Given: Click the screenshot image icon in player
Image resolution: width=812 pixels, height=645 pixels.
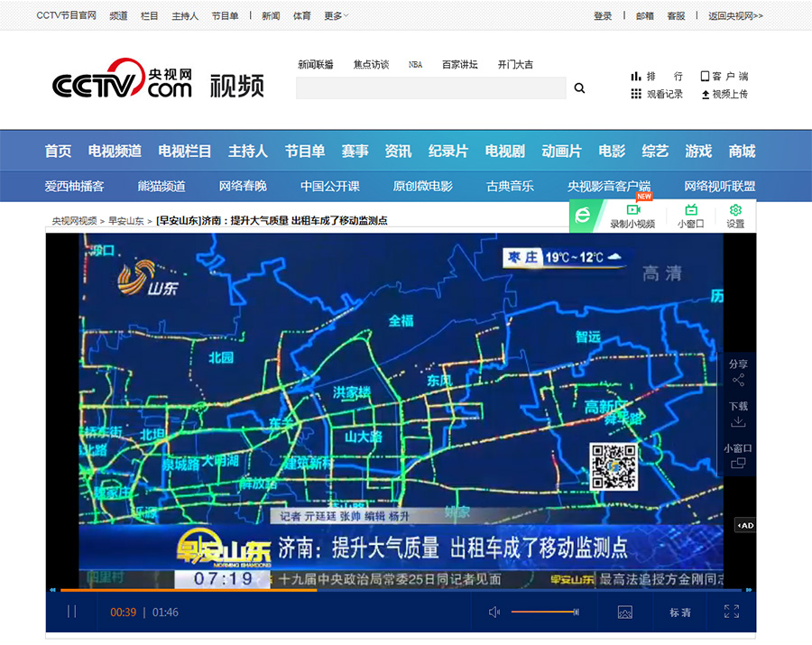Looking at the screenshot, I should (624, 612).
